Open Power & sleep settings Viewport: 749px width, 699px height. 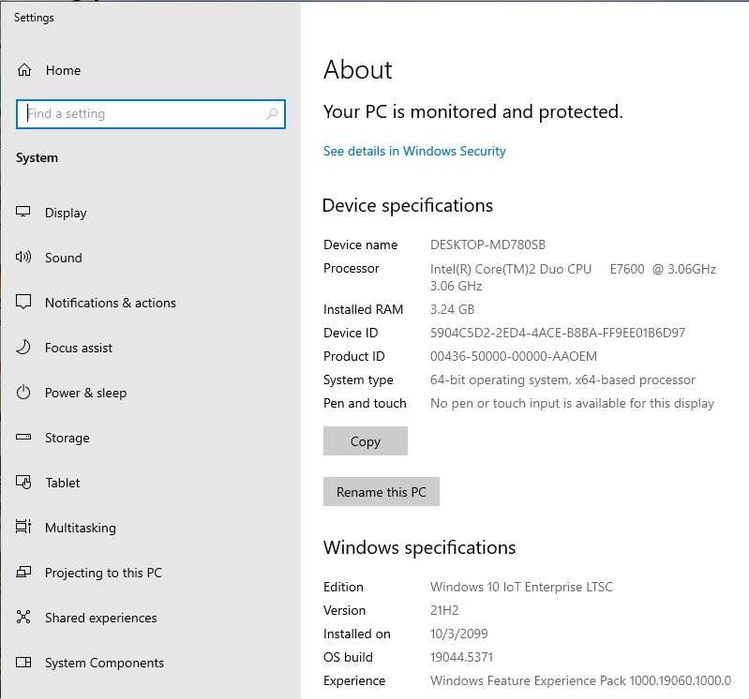pos(86,393)
